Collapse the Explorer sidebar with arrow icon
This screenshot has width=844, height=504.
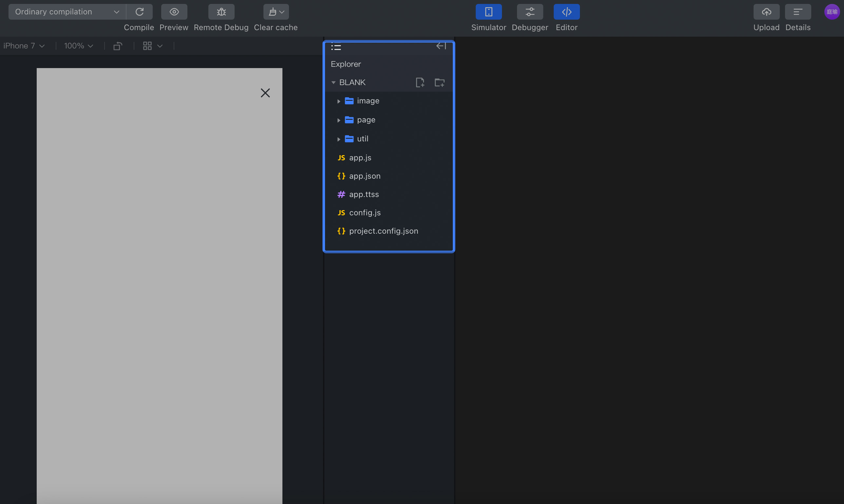point(441,46)
